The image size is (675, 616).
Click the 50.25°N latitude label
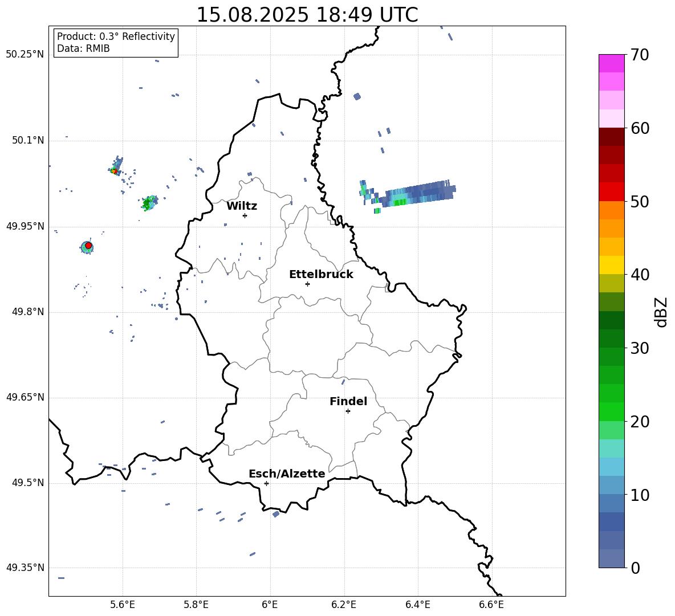pos(25,55)
